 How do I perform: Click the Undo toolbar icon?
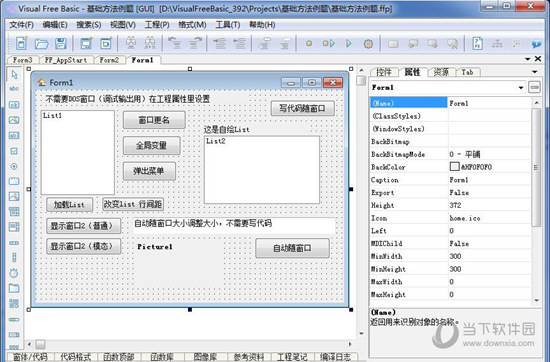(174, 43)
